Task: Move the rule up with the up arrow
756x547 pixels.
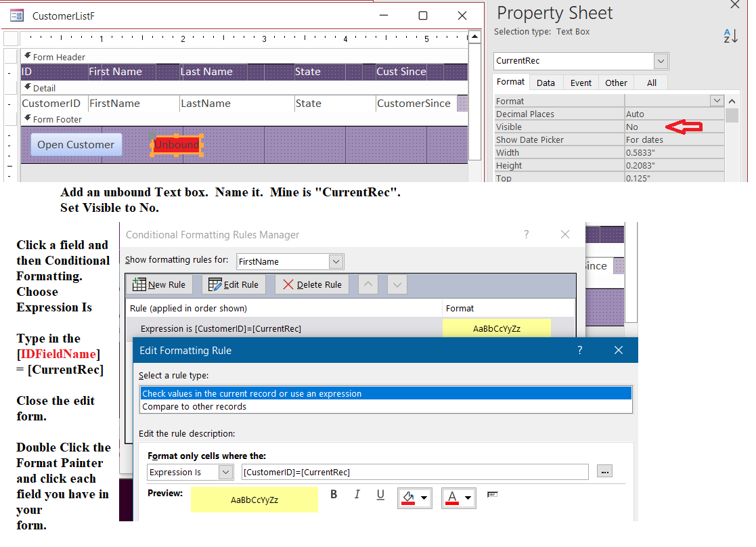Action: point(368,284)
